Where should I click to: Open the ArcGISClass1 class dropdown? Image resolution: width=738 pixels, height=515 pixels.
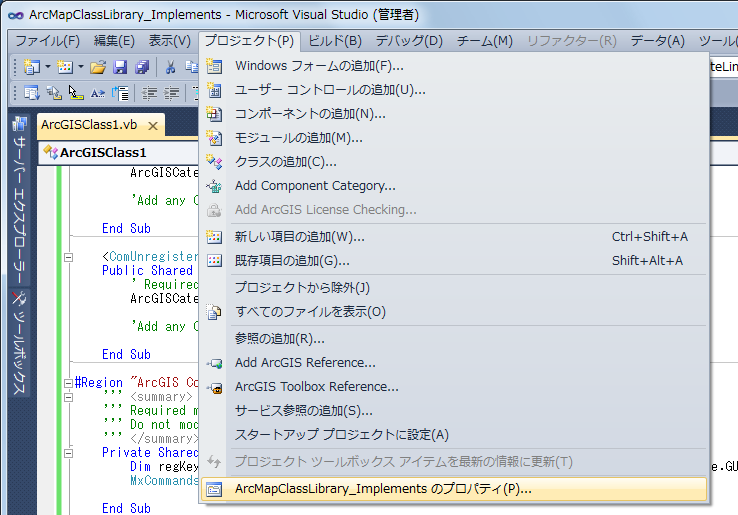point(119,153)
